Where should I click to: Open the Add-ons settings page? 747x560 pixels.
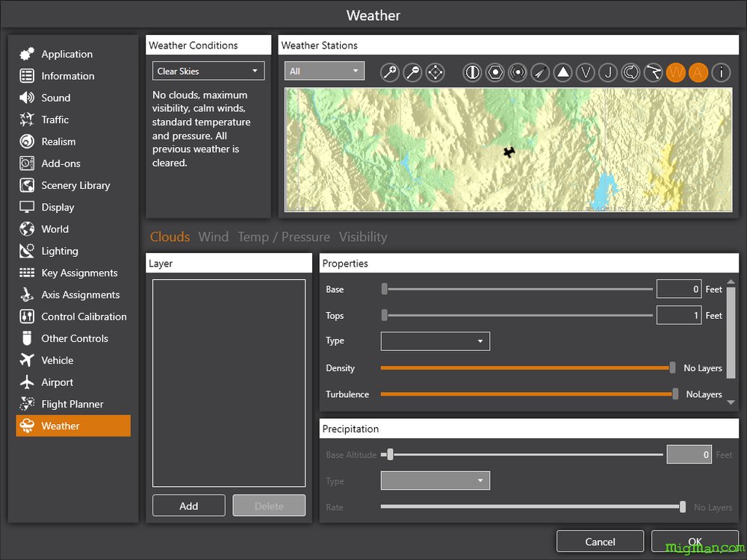74,164
